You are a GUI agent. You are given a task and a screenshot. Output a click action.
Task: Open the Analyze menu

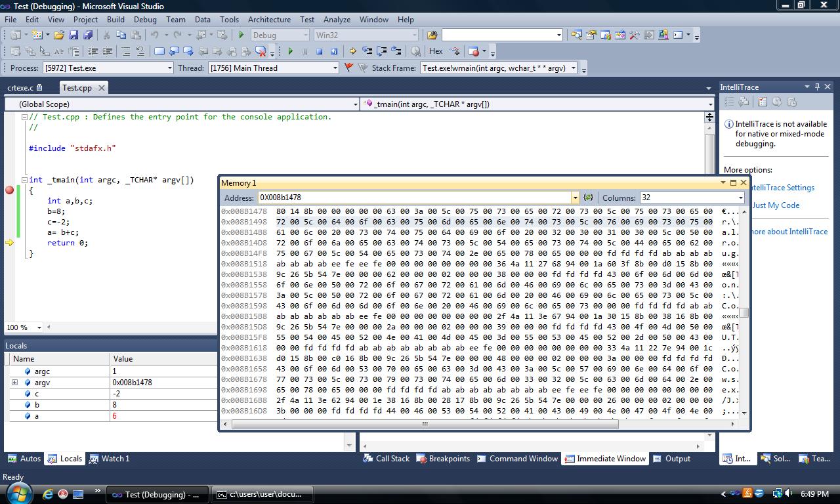(337, 20)
